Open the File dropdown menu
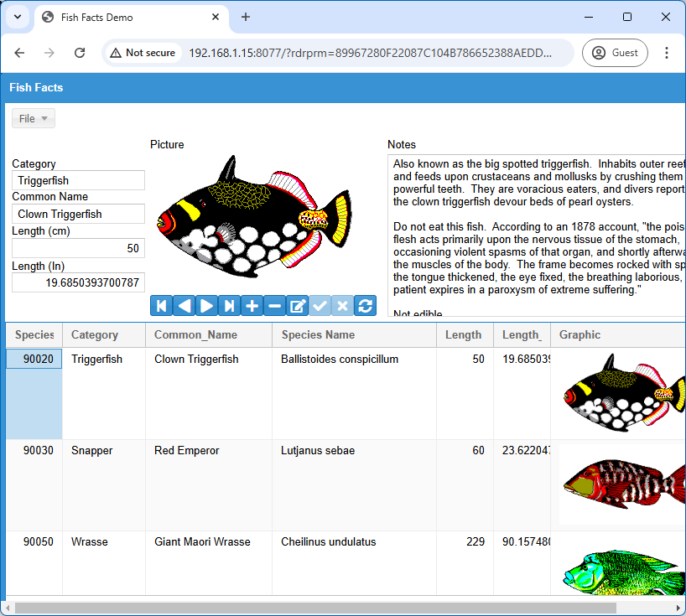 [34, 119]
